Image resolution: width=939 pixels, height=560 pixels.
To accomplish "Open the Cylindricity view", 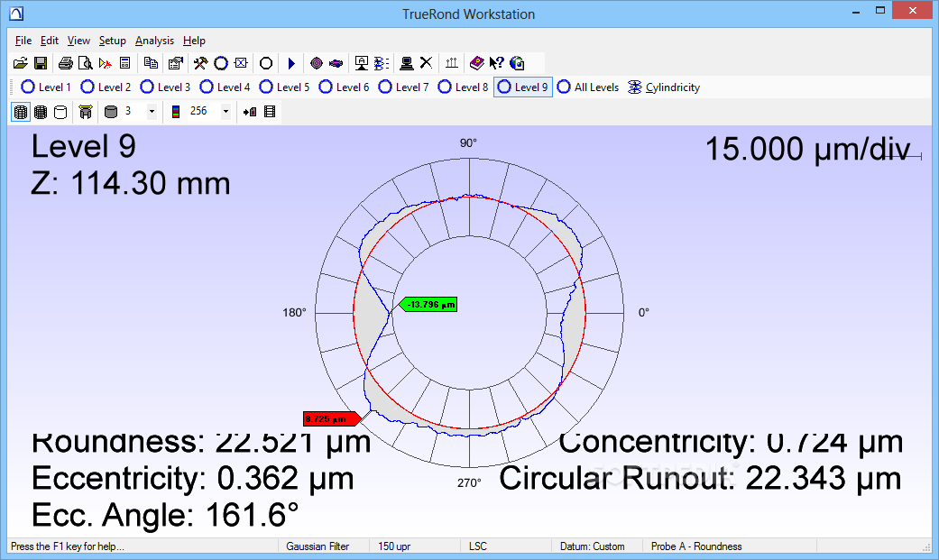I will click(x=664, y=87).
